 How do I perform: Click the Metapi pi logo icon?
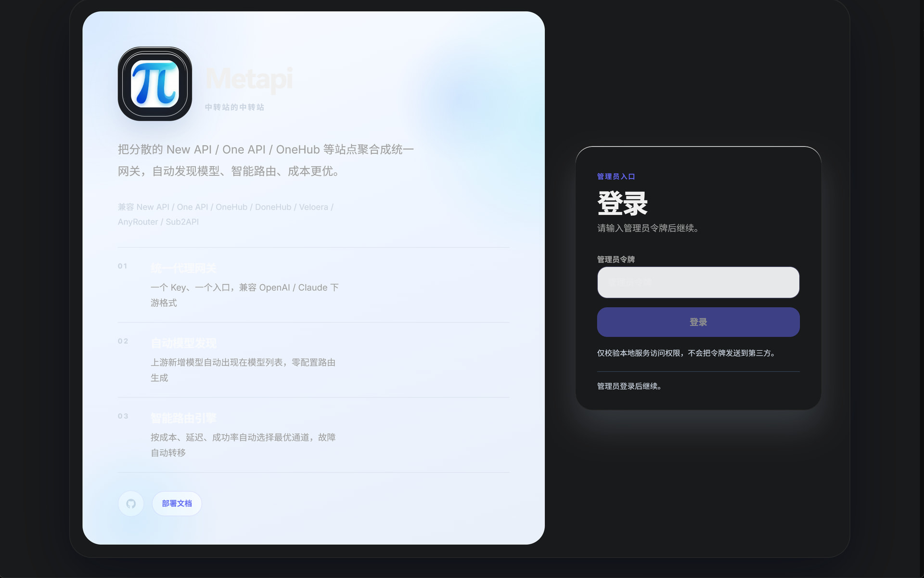point(155,84)
